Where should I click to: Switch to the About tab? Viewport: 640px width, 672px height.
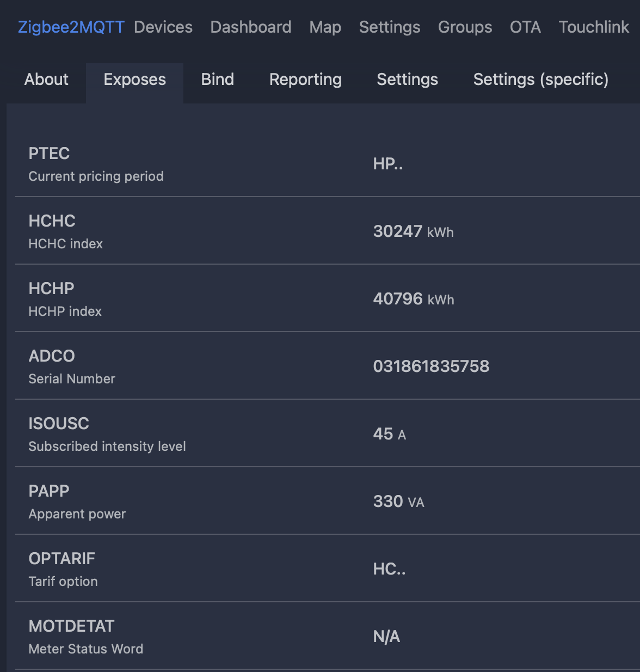point(46,80)
